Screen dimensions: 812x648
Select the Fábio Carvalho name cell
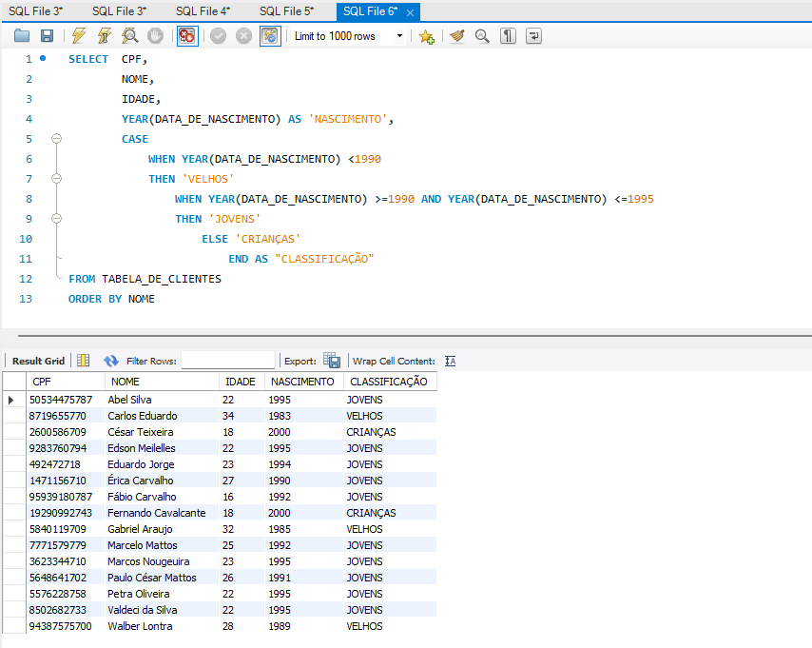pyautogui.click(x=162, y=497)
